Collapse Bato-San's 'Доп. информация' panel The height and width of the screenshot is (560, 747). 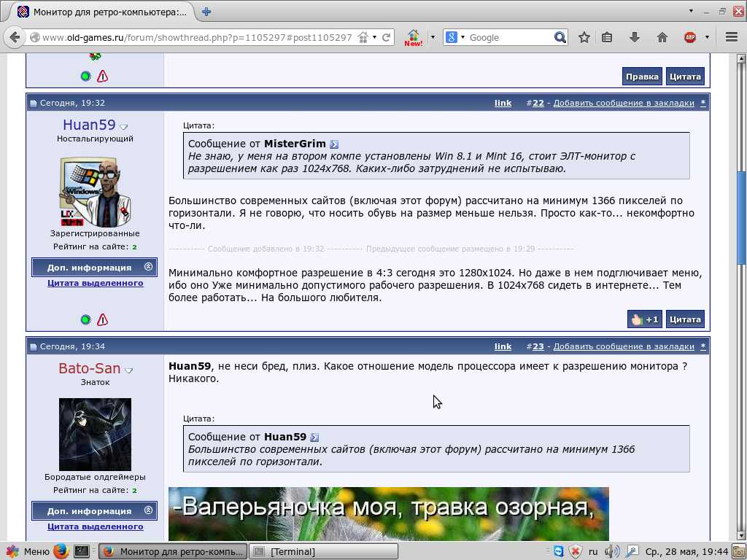point(148,510)
